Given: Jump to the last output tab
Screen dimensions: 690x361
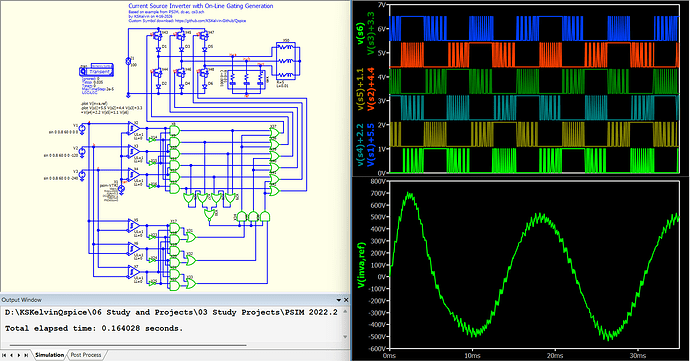Looking at the screenshot, I should tap(26, 355).
